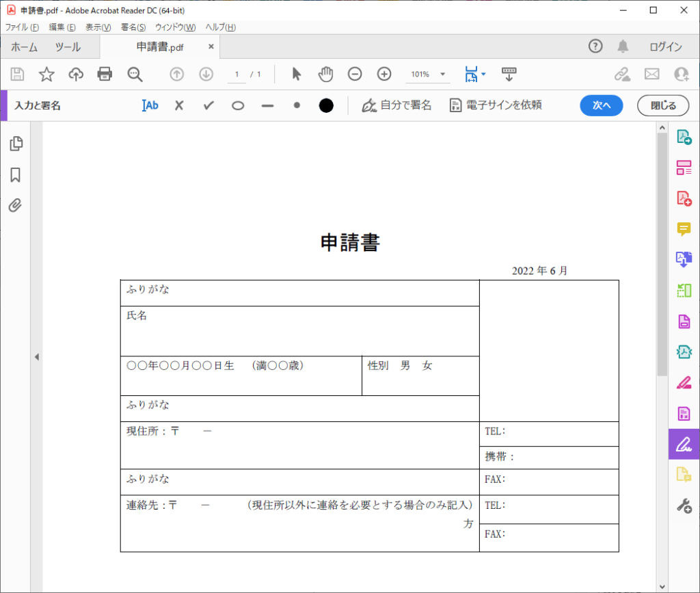The width and height of the screenshot is (700, 593).
Task: Open the black color picker circle
Action: (326, 105)
